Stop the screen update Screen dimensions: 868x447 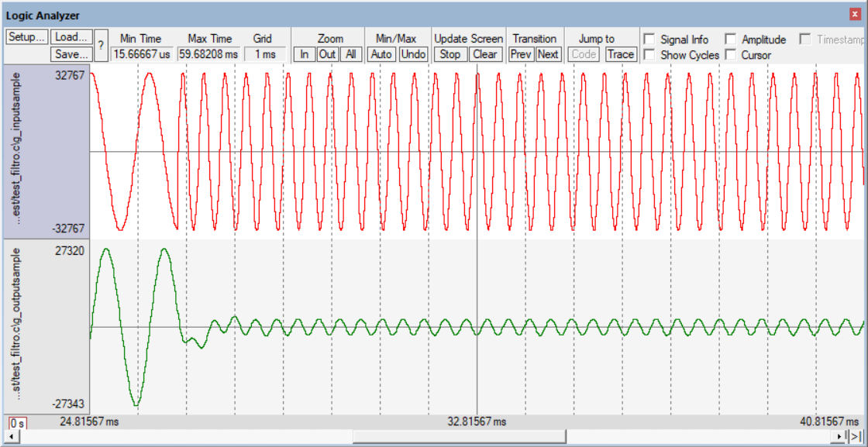tap(449, 54)
